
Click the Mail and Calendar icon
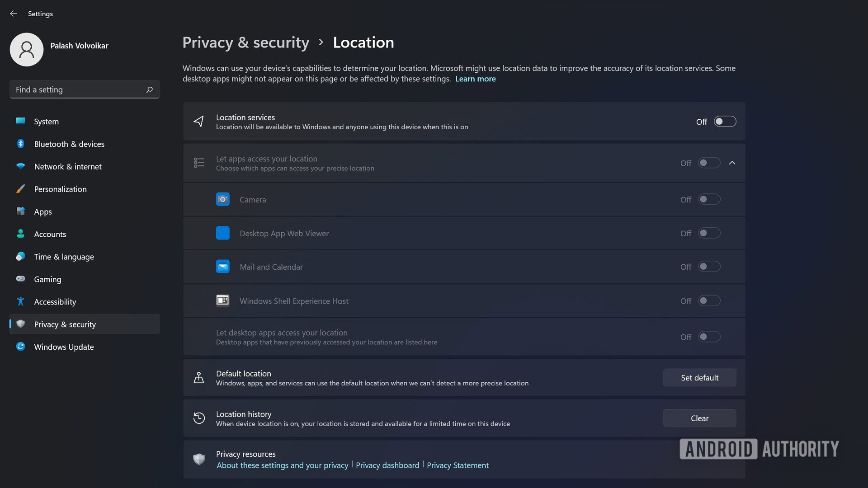(222, 266)
